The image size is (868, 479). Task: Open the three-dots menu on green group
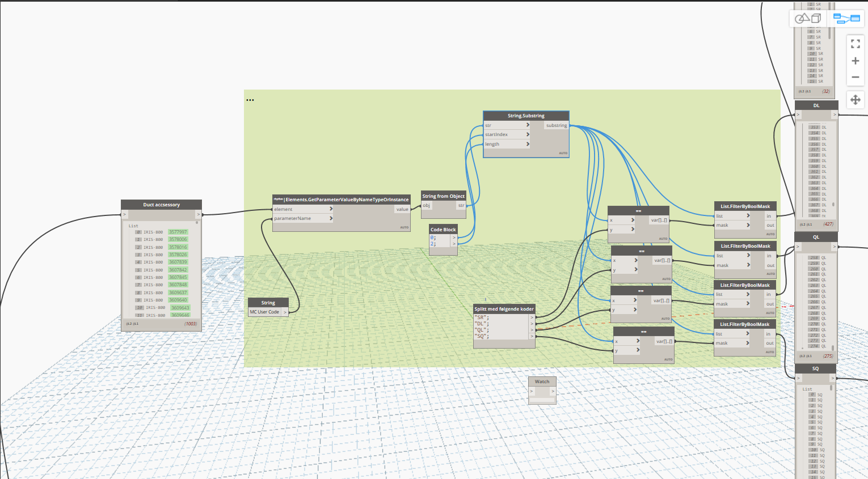[250, 100]
